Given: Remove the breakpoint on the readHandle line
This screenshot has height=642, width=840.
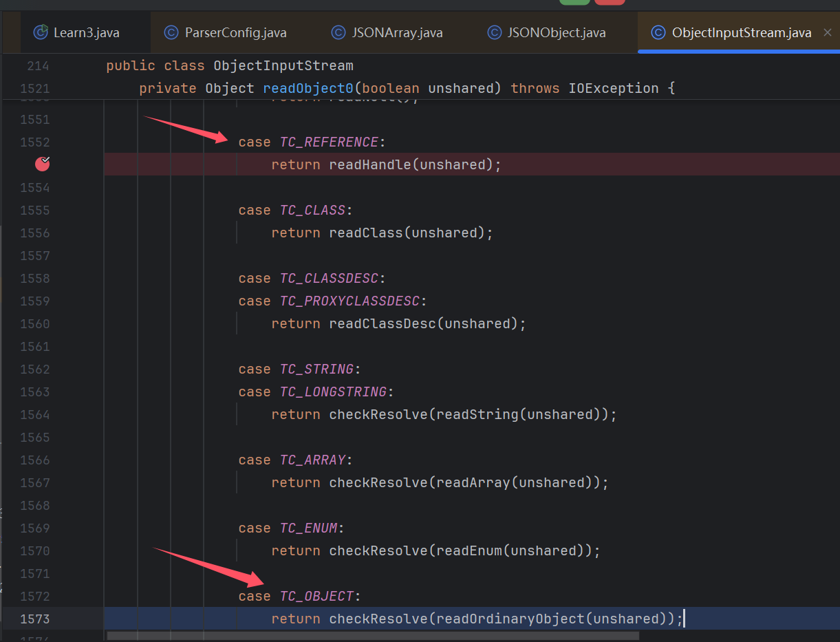Looking at the screenshot, I should click(43, 164).
